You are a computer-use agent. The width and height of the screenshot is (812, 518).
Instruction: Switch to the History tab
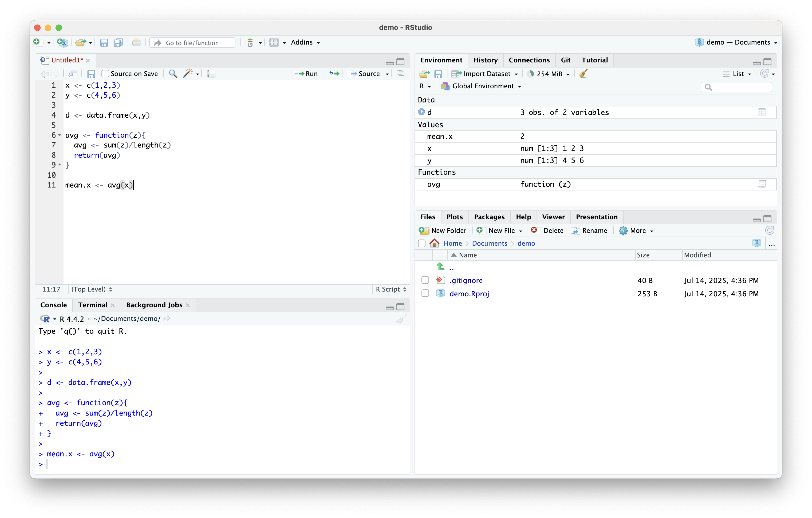(485, 60)
